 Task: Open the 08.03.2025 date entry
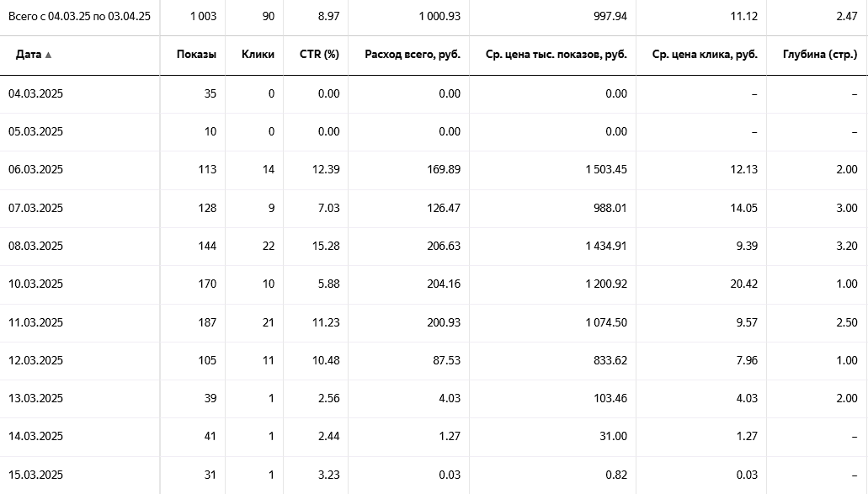[35, 246]
